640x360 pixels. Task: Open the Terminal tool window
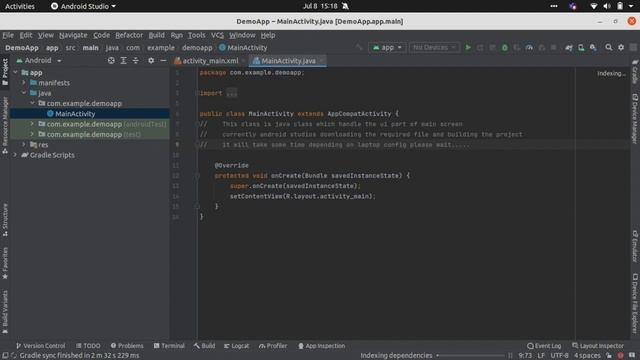tap(169, 346)
